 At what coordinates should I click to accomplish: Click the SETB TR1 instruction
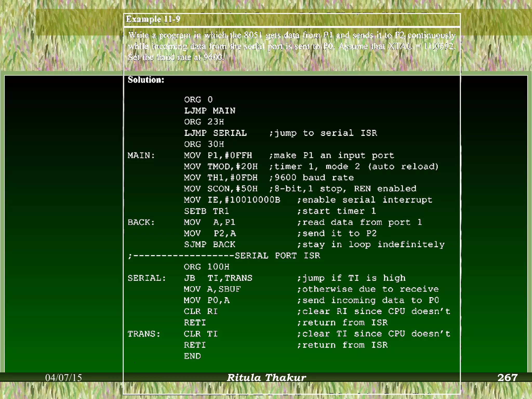[x=207, y=211]
